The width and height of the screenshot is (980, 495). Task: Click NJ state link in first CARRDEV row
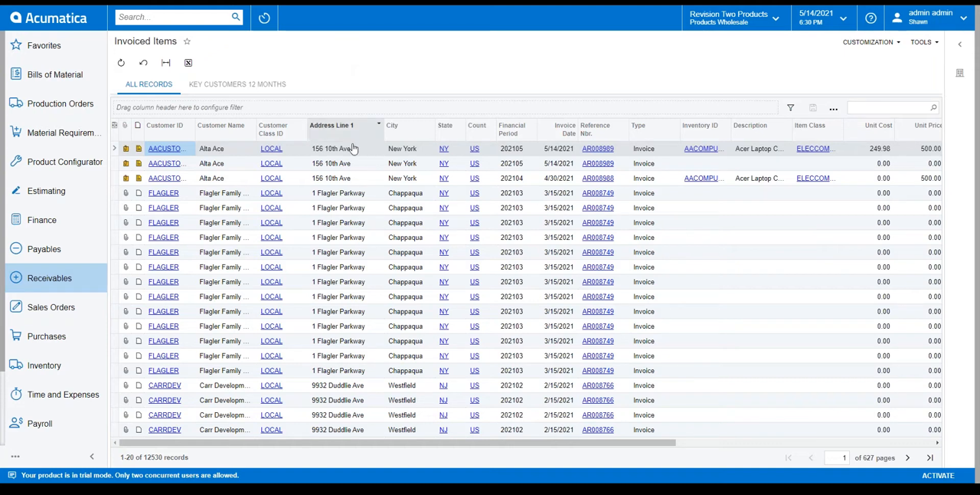tap(443, 385)
